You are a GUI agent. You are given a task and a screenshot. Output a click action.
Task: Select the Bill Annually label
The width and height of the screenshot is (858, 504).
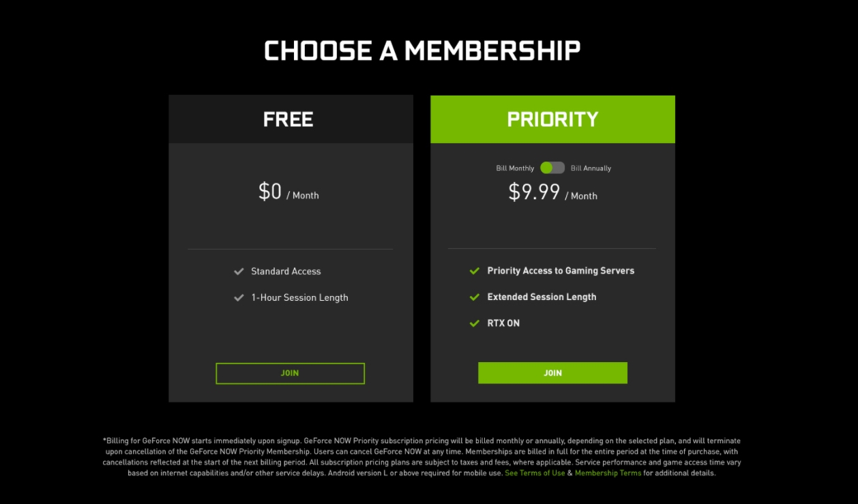591,168
